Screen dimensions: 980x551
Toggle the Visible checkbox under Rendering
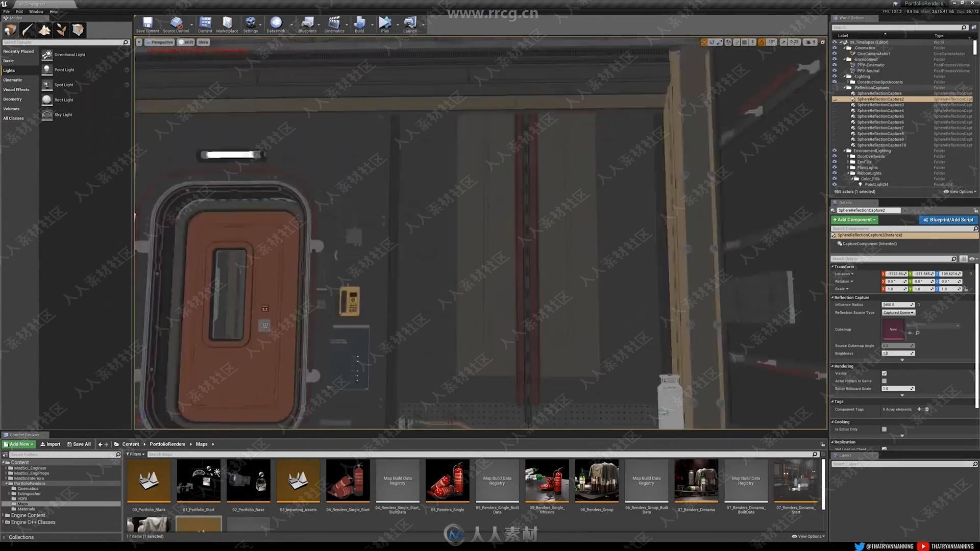[885, 373]
